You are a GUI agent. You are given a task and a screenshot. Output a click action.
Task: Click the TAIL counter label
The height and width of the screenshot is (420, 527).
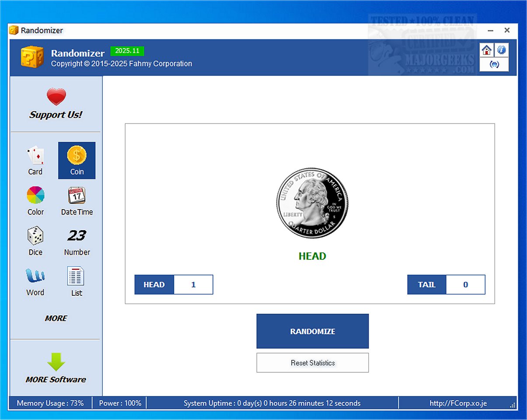[427, 285]
